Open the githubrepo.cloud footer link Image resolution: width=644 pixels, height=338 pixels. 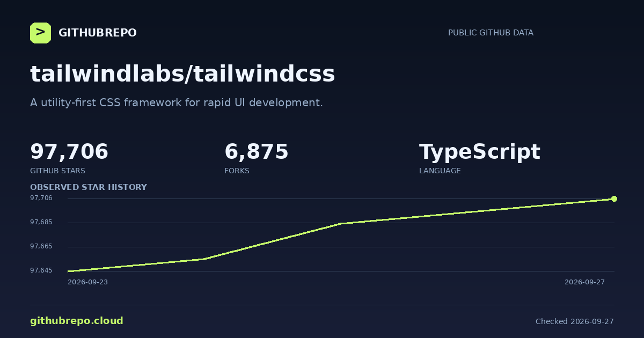[x=77, y=321]
